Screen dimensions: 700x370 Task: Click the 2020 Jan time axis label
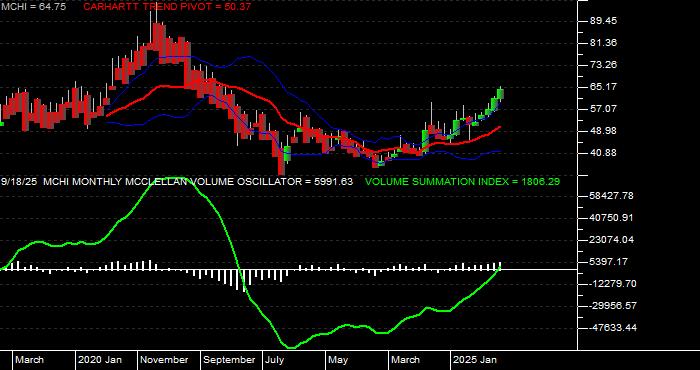tap(100, 360)
